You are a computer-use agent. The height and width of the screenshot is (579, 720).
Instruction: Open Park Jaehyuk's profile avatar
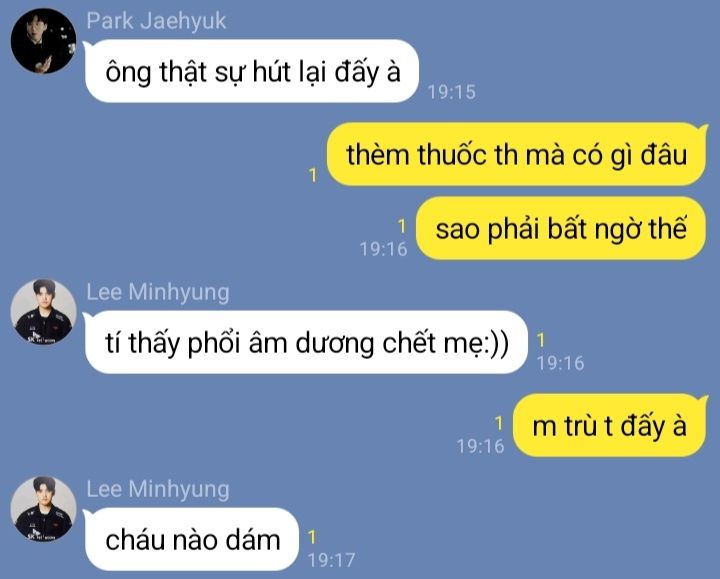(44, 41)
